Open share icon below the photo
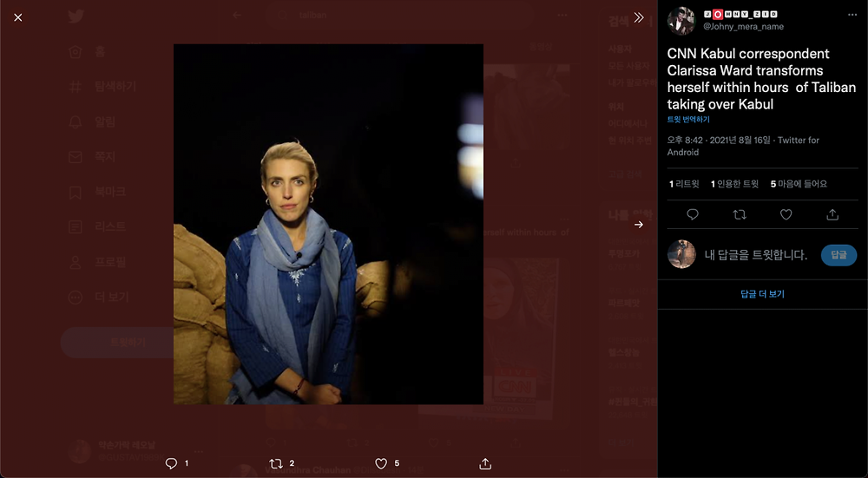The width and height of the screenshot is (868, 478). tap(485, 463)
